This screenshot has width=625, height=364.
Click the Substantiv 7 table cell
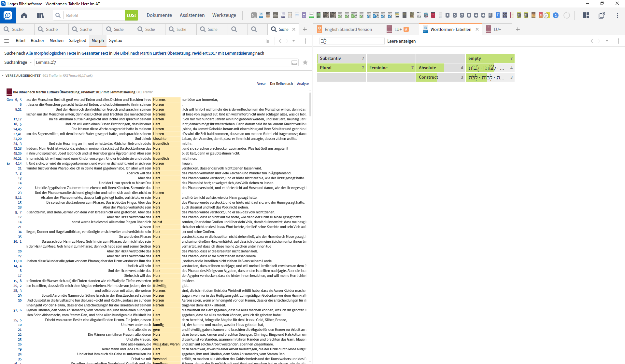point(342,59)
